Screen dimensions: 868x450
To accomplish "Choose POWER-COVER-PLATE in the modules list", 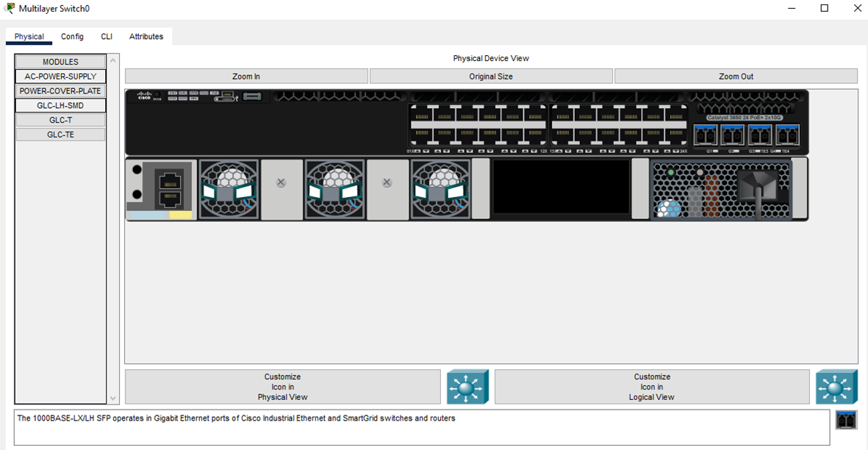I will 60,90.
